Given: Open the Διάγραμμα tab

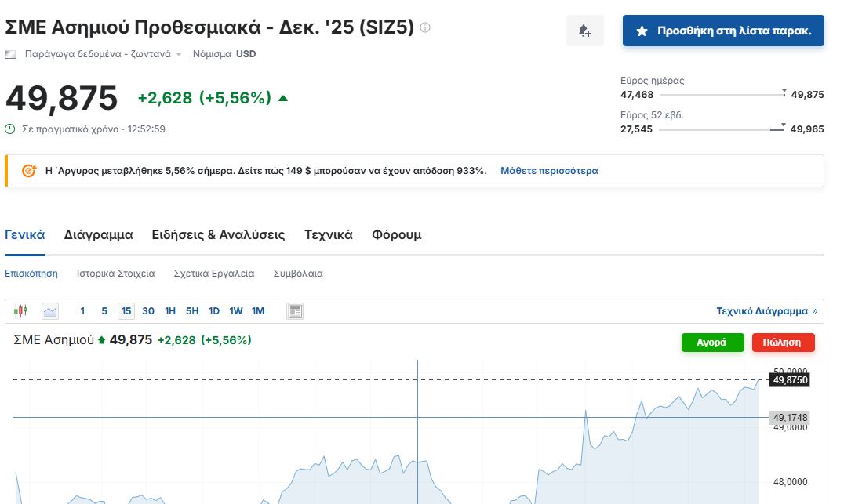Looking at the screenshot, I should click(98, 234).
